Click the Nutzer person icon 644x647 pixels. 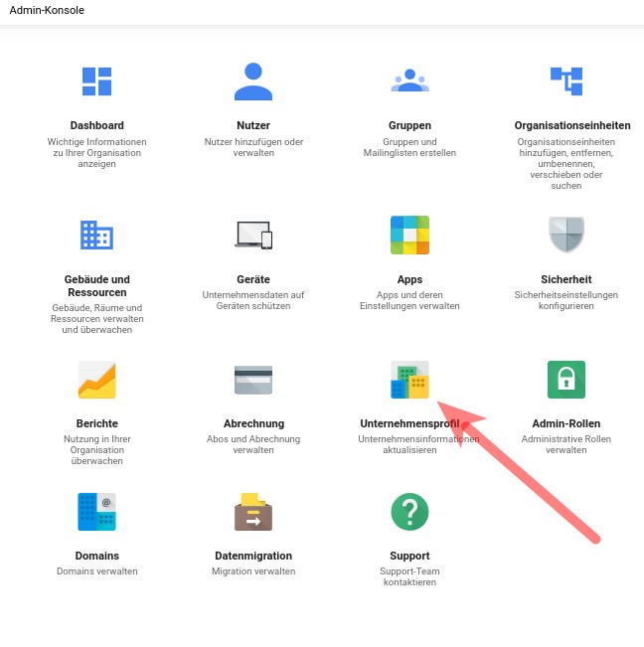point(252,81)
